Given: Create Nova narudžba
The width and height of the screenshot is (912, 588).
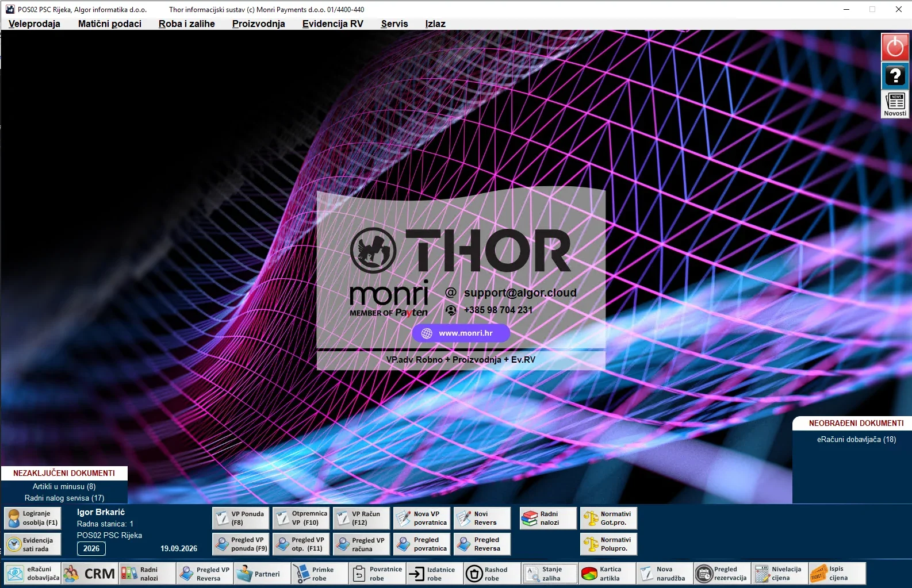Looking at the screenshot, I should (x=665, y=574).
